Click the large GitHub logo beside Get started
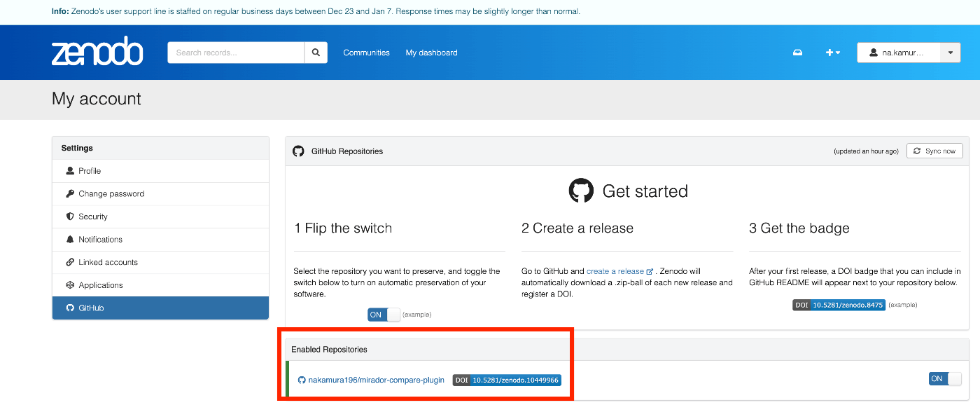Screen dimensions: 980x405 tap(581, 191)
